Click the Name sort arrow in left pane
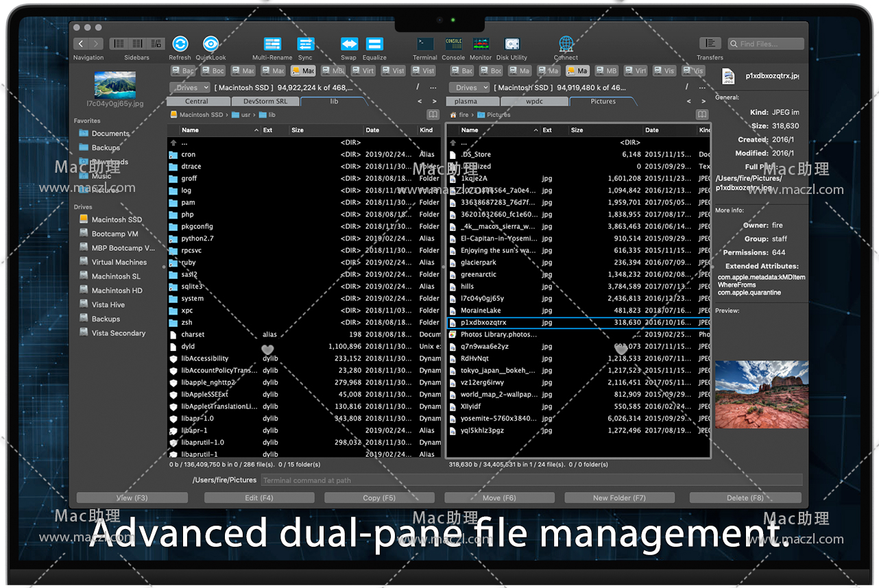This screenshot has height=588, width=879. coord(256,130)
